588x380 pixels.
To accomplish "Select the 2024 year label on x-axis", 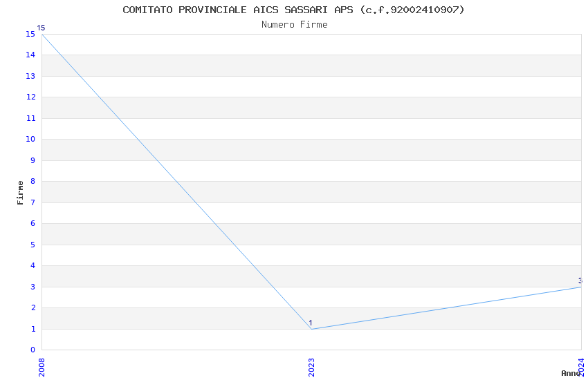I will (x=581, y=367).
